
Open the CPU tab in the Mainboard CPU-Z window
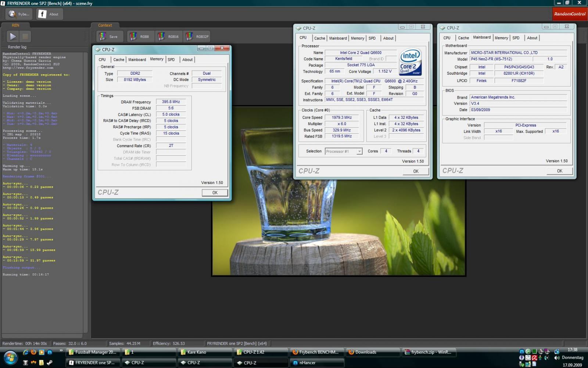click(447, 38)
